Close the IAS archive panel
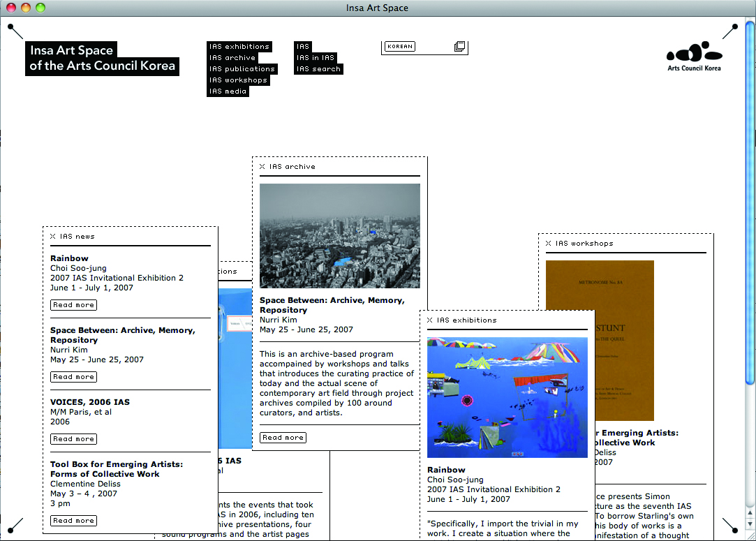This screenshot has width=756, height=541. tap(262, 167)
